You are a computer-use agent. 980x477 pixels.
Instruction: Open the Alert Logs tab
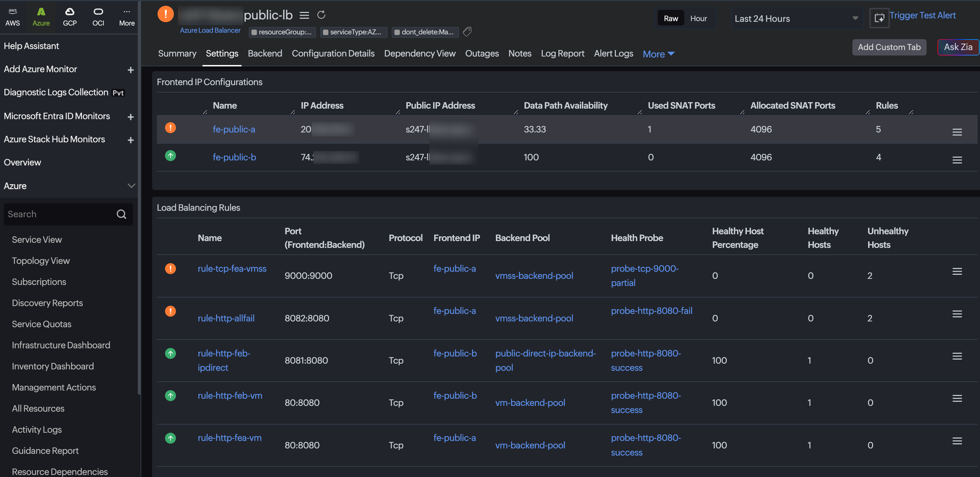pyautogui.click(x=613, y=53)
